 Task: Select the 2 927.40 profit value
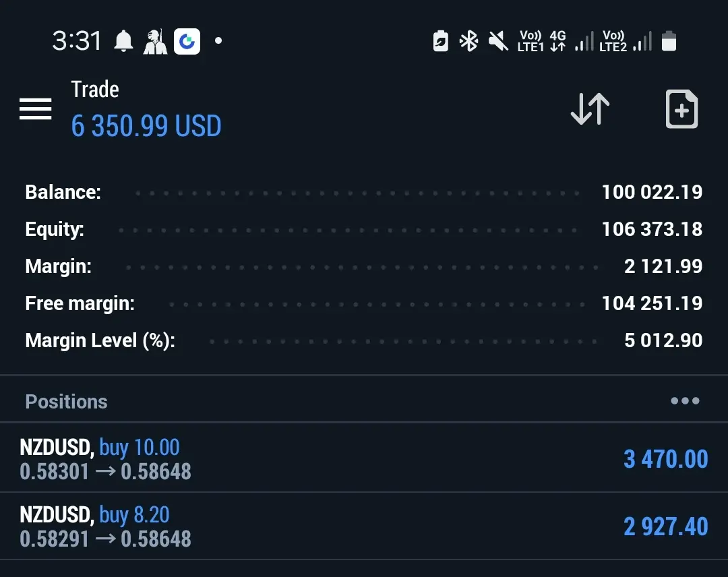point(666,526)
